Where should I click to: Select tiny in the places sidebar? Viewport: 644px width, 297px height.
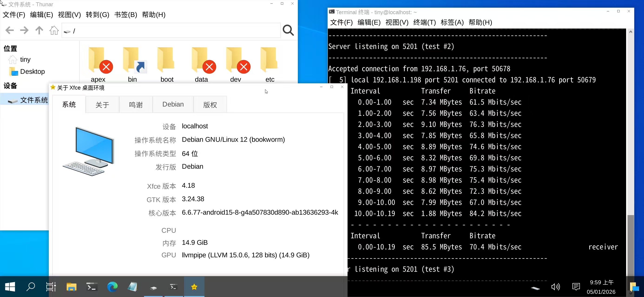point(25,59)
